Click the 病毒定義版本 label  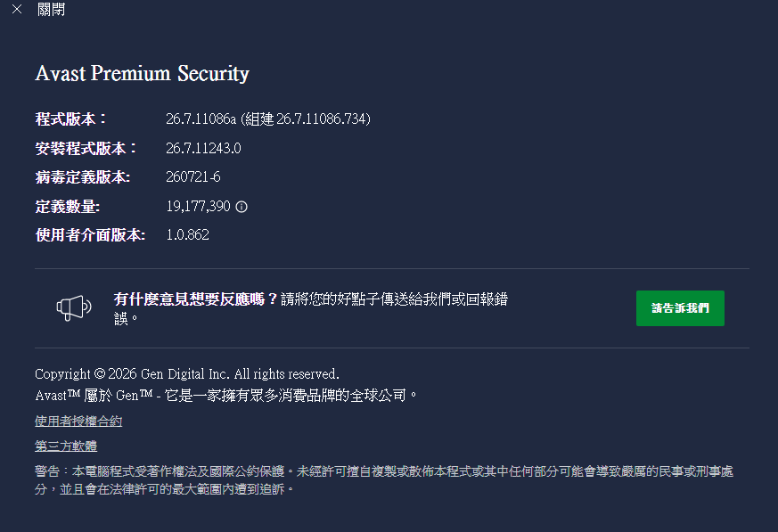(x=83, y=177)
